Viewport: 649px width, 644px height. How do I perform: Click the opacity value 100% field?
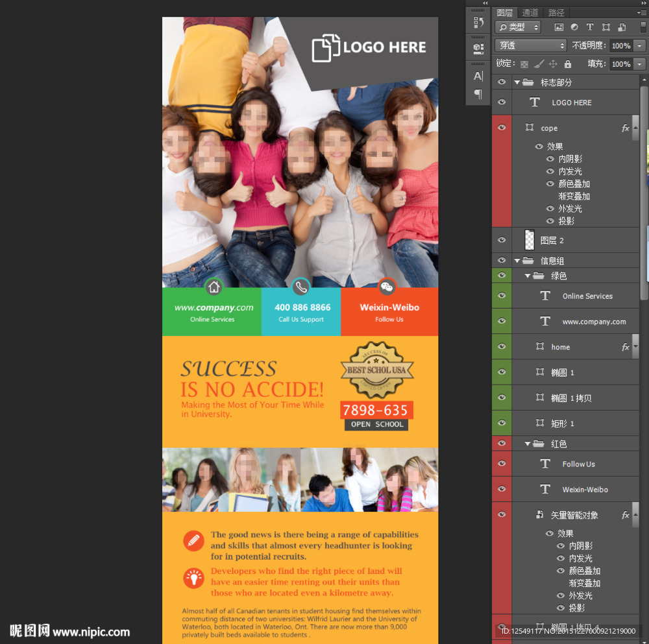coord(621,45)
